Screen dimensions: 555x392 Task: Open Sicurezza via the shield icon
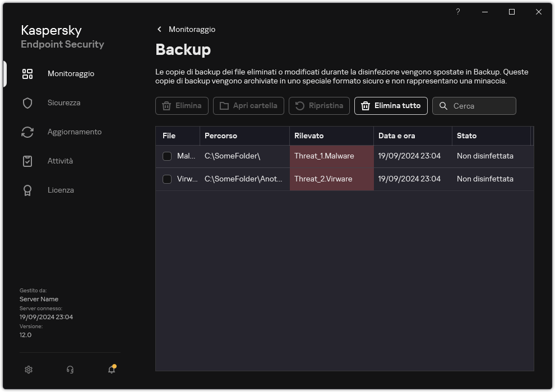[x=27, y=102]
